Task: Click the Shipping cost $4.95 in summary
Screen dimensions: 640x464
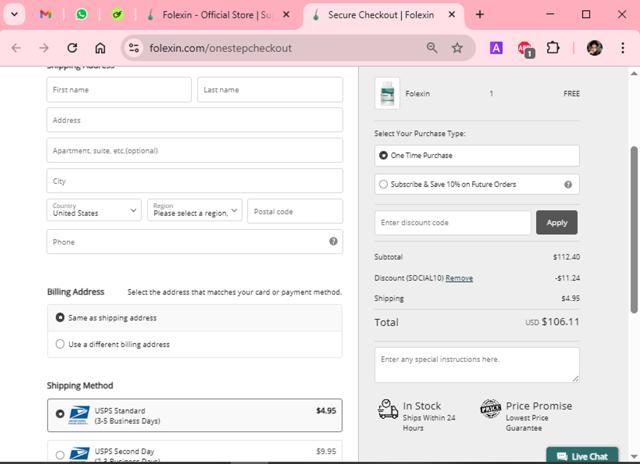Action: [570, 298]
